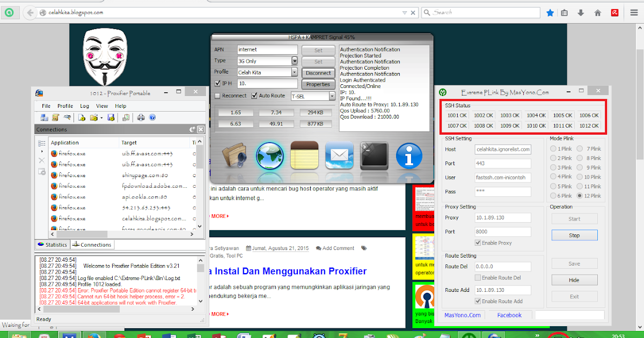
Task: Click the printer icon in Proxifier toolbar
Action: [141, 117]
